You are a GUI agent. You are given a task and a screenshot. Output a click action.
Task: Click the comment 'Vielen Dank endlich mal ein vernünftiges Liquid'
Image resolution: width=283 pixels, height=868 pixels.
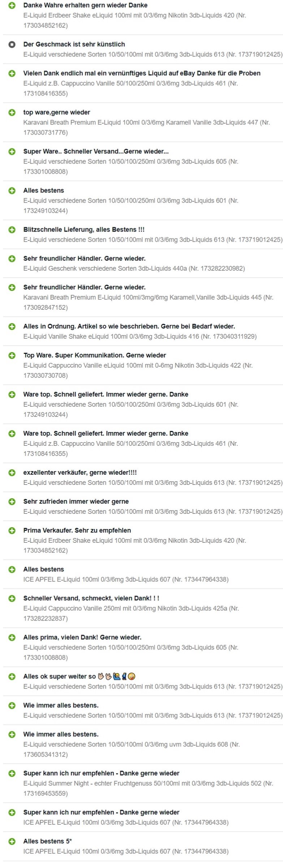(x=142, y=73)
